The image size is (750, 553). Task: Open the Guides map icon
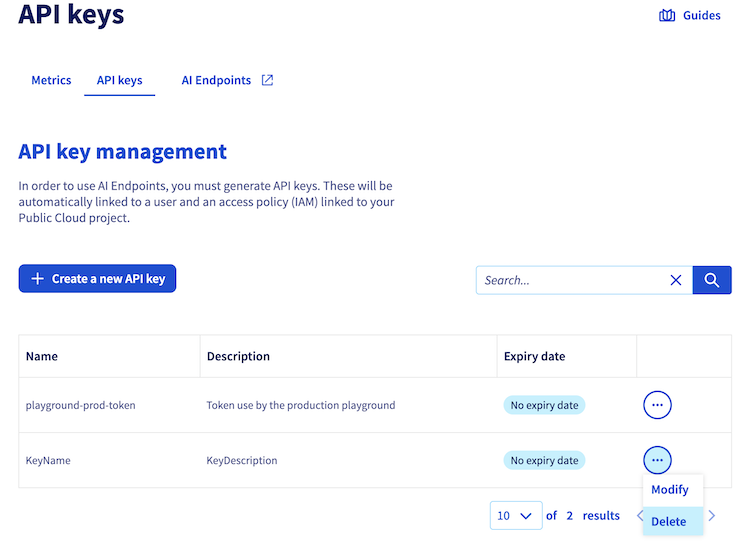(x=667, y=15)
